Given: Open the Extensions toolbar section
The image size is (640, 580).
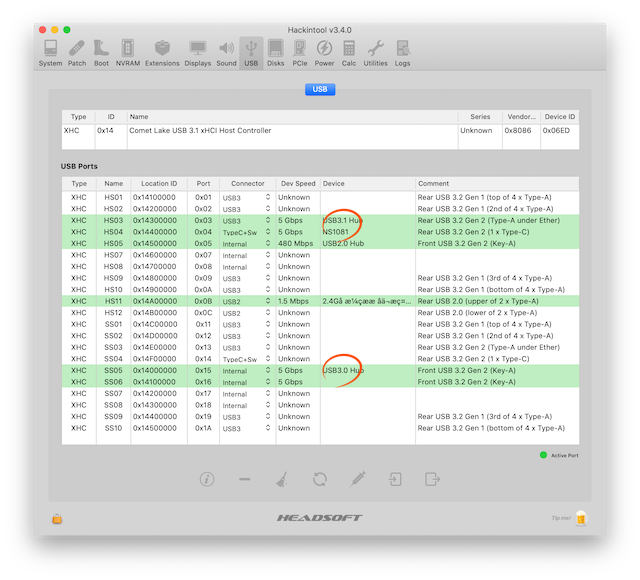Looking at the screenshot, I should click(162, 53).
